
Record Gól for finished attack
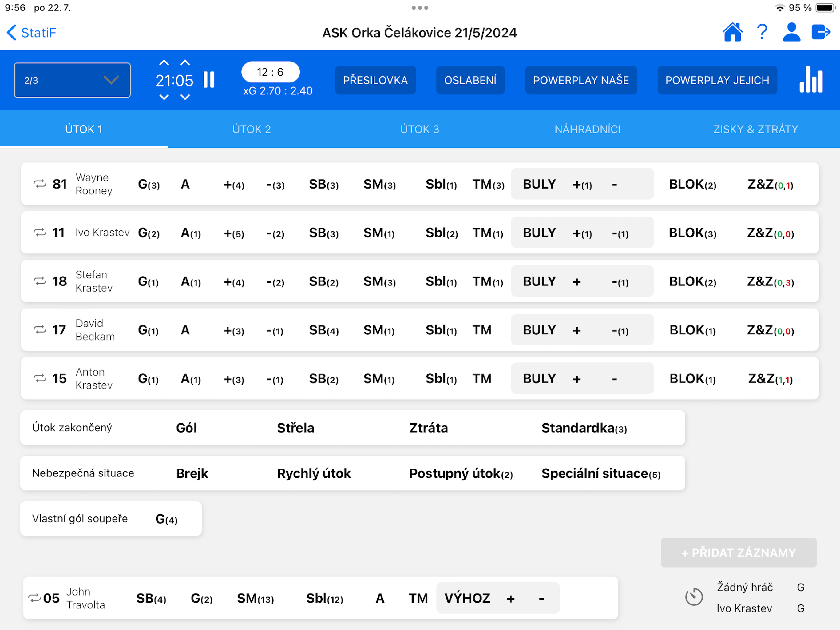[186, 428]
